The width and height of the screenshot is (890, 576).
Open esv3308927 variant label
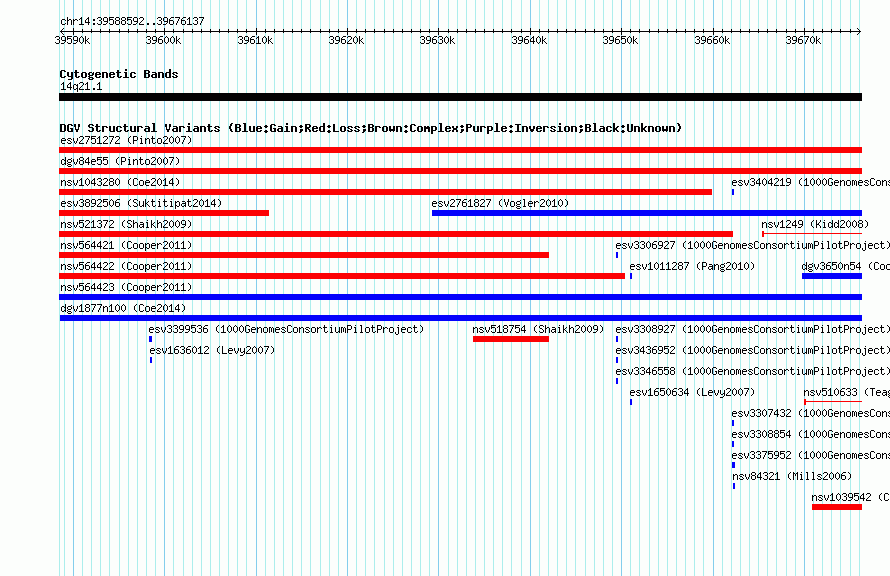click(x=753, y=329)
